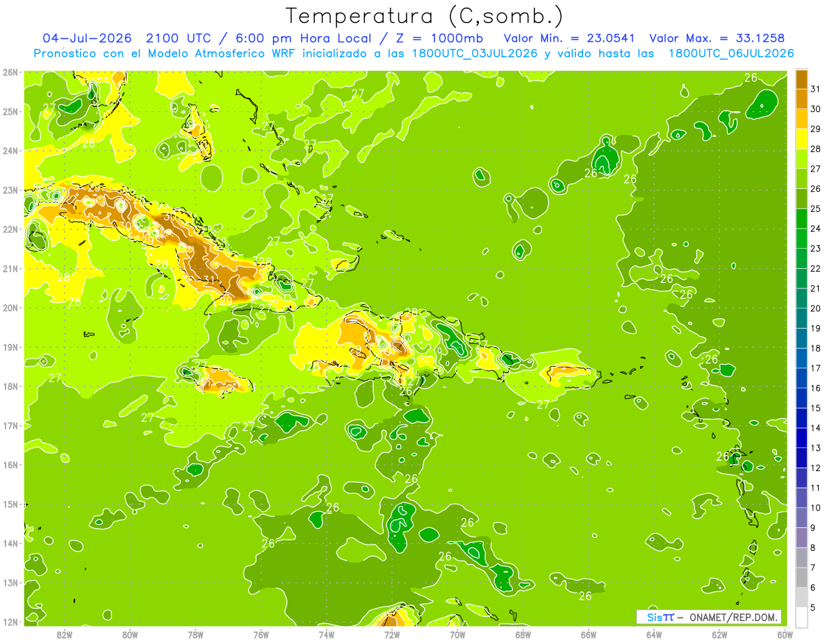Select the "04-Jul-2026" forecast date text
The width and height of the screenshot is (834, 644).
(x=88, y=38)
